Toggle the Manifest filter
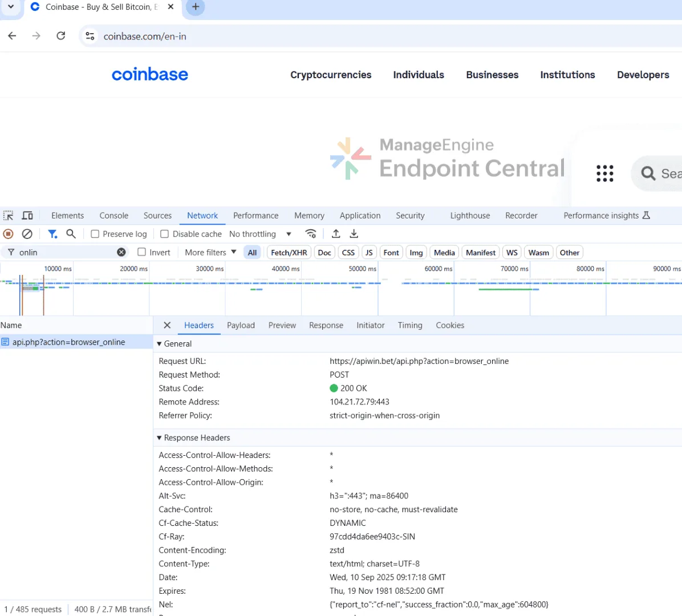Screen dimensions: 682x616 (x=481, y=253)
